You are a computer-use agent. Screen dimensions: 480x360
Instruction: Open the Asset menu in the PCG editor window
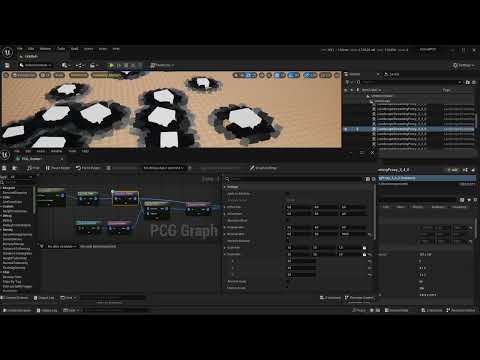40,151
